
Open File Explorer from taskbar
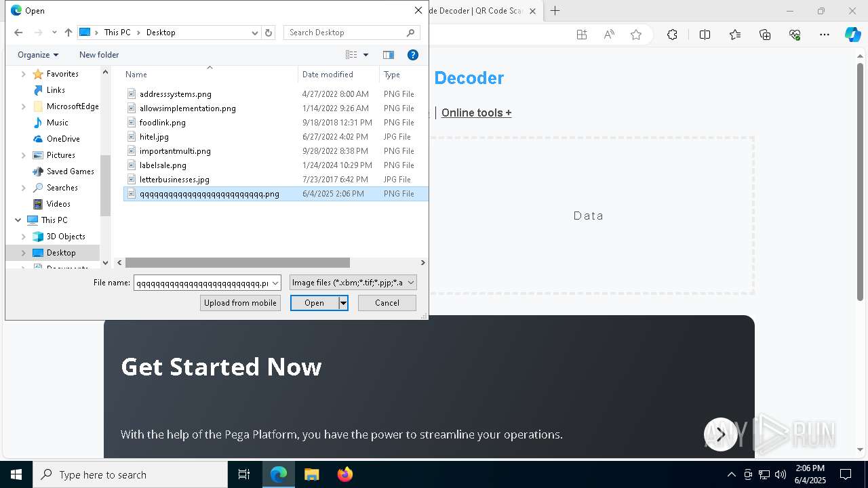click(x=311, y=474)
